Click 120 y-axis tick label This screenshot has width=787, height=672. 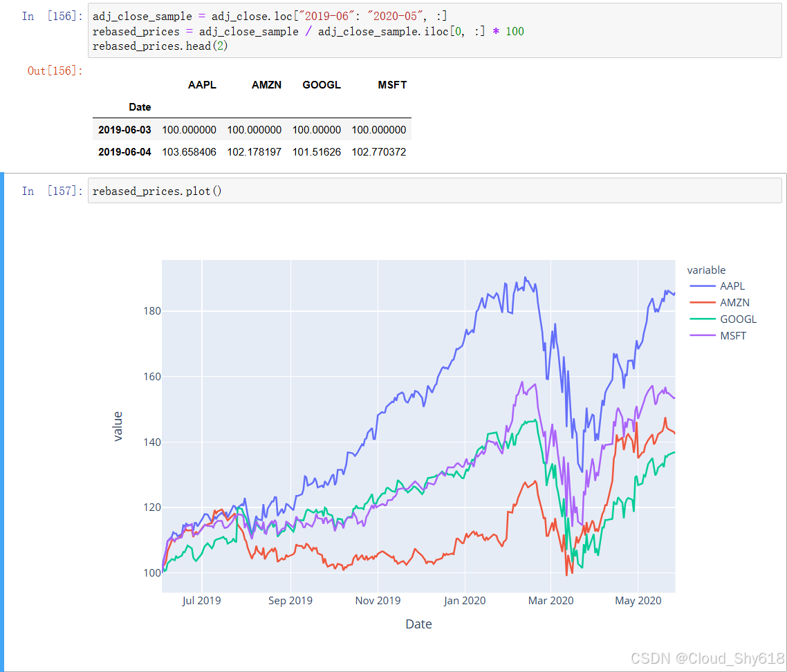click(152, 507)
